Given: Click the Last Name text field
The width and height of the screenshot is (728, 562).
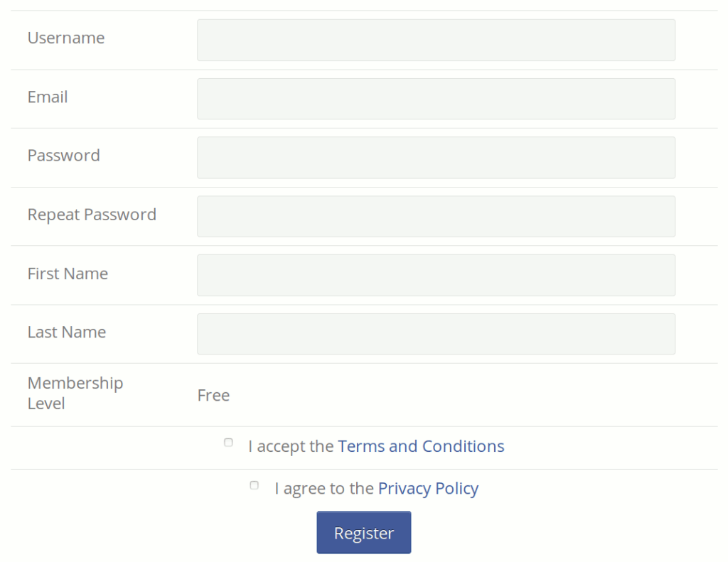Looking at the screenshot, I should (x=436, y=334).
